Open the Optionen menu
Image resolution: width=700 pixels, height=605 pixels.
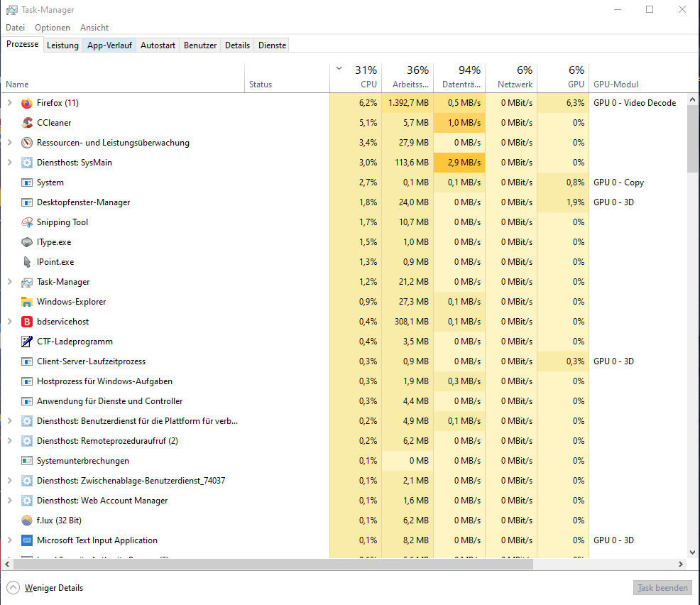(53, 28)
